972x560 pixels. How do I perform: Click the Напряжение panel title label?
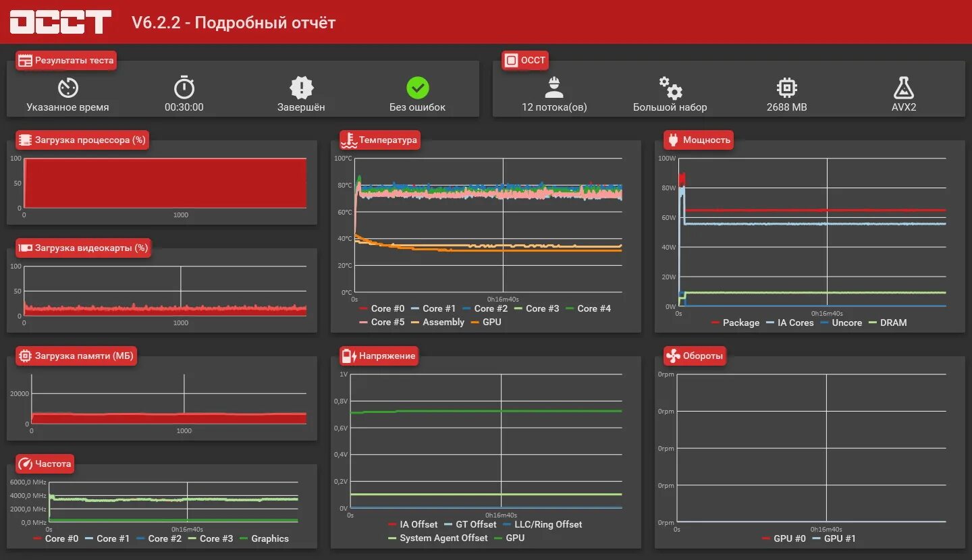pos(387,356)
